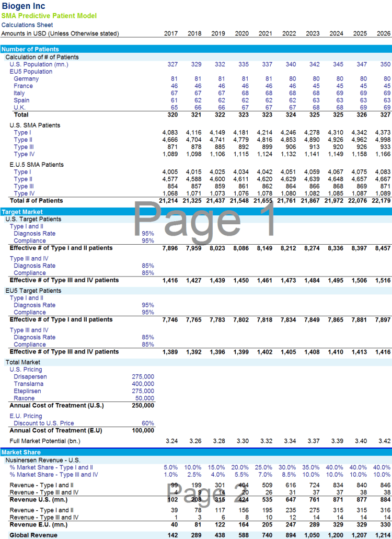Click the Global Revenue 2026 value 1,214
Screen dimensions: 392x539
(382, 535)
